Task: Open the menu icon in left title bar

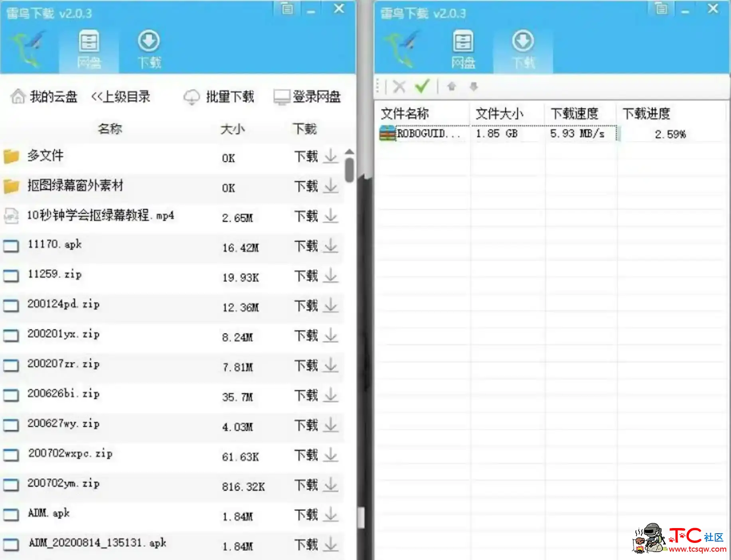Action: 287,9
